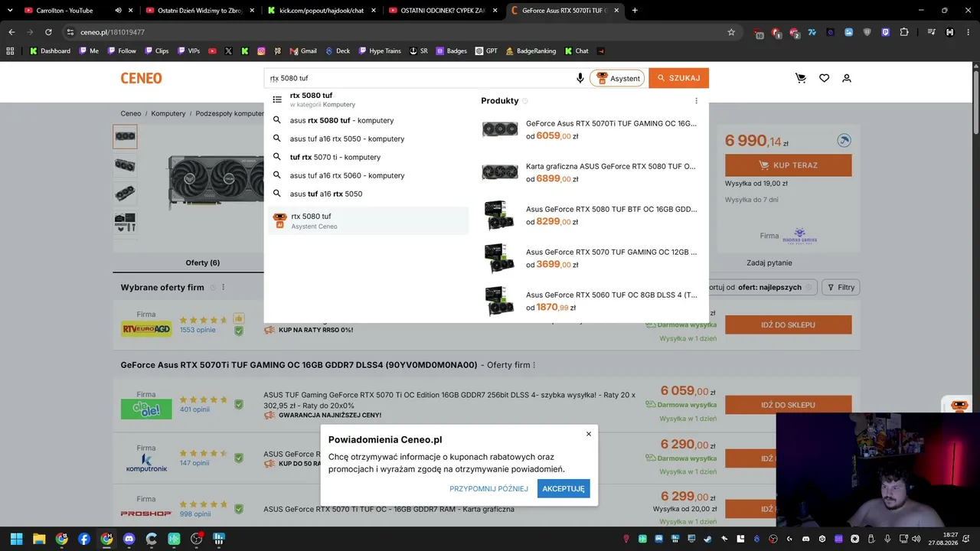980x551 pixels.
Task: Open File Explorer from the taskbar
Action: coord(39,539)
